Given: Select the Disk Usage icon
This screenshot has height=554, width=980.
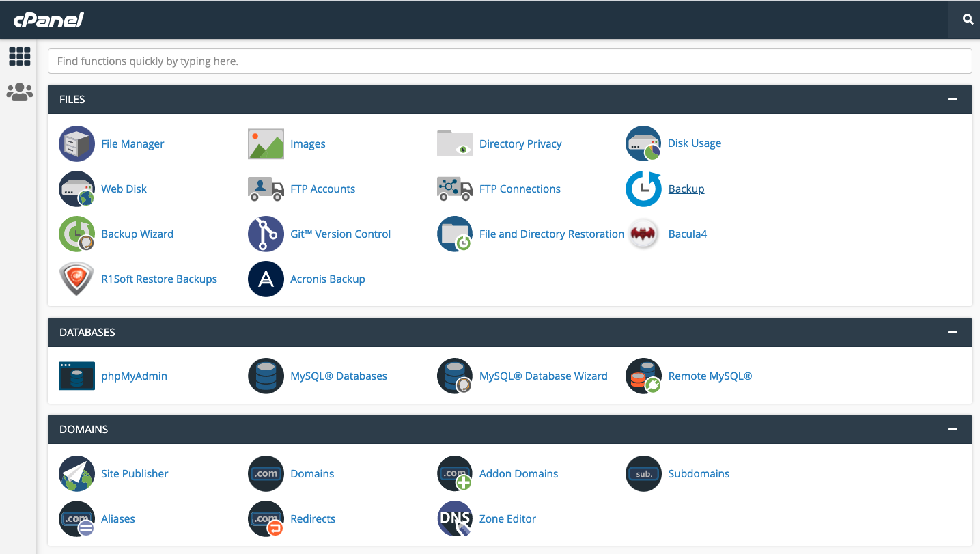Looking at the screenshot, I should pos(643,143).
